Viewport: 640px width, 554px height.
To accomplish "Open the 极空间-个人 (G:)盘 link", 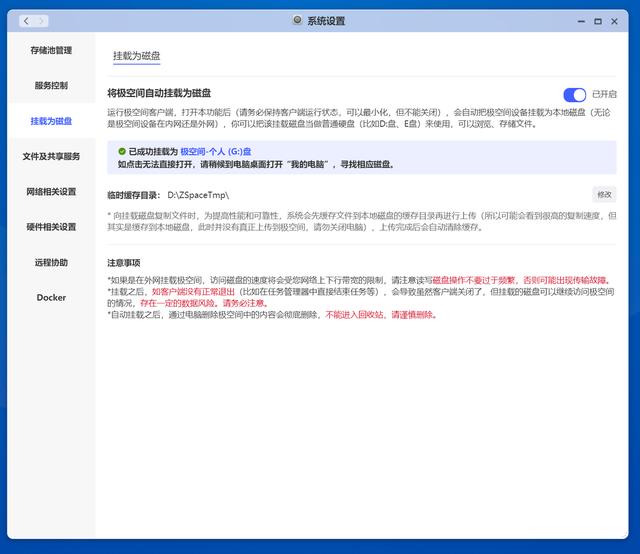I will click(216, 151).
